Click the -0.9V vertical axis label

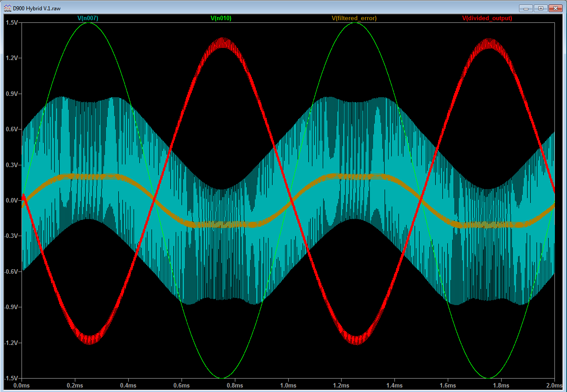pos(11,307)
